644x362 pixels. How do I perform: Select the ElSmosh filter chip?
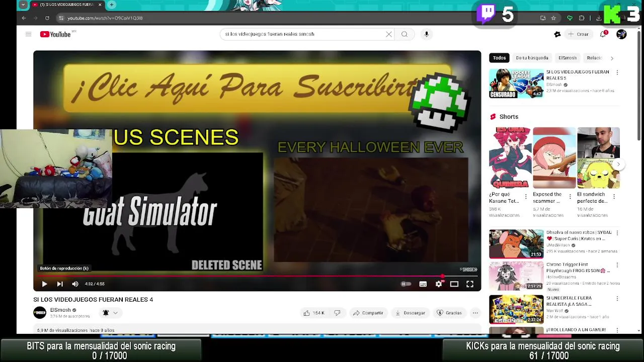(x=567, y=58)
